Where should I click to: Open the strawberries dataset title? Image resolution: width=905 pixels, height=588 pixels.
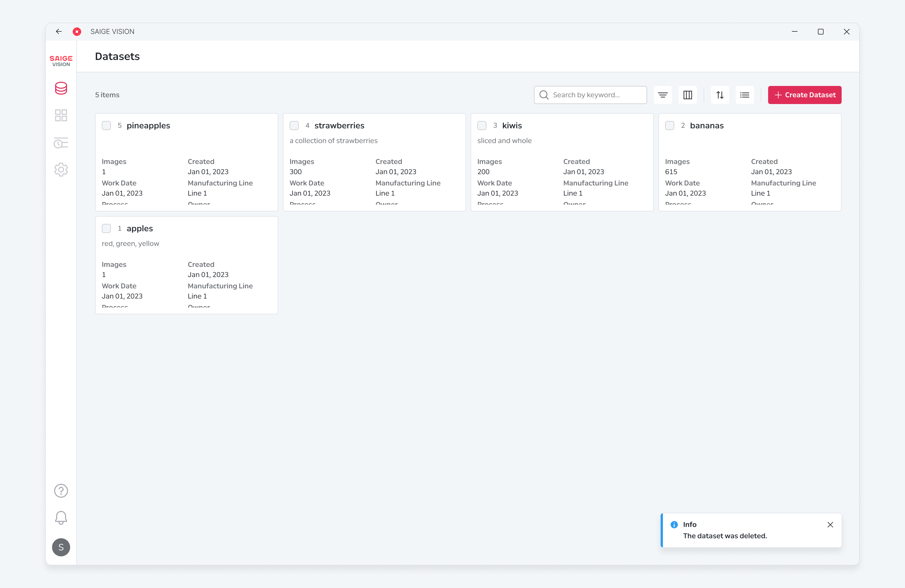point(339,126)
